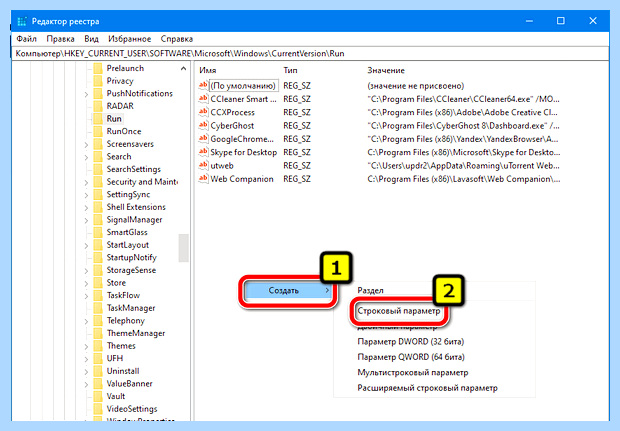Expand the Telephony key
620x431 pixels.
[x=86, y=321]
